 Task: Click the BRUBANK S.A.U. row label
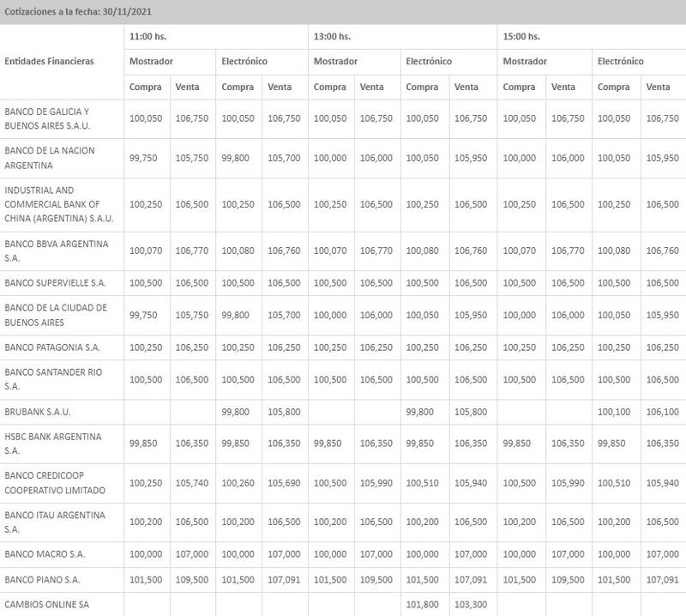pyautogui.click(x=36, y=412)
